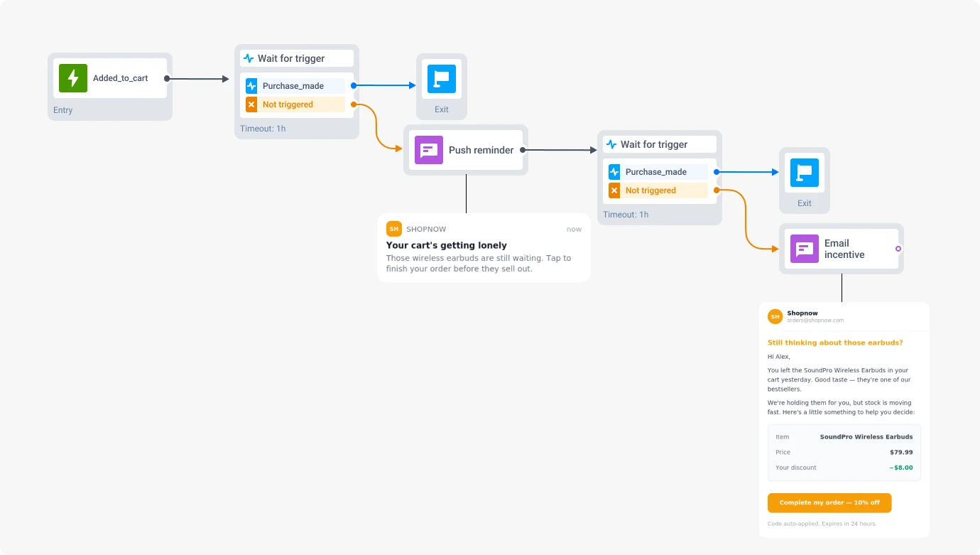
Task: Click the pulse icon in the first Wait for trigger header
Action: (248, 58)
